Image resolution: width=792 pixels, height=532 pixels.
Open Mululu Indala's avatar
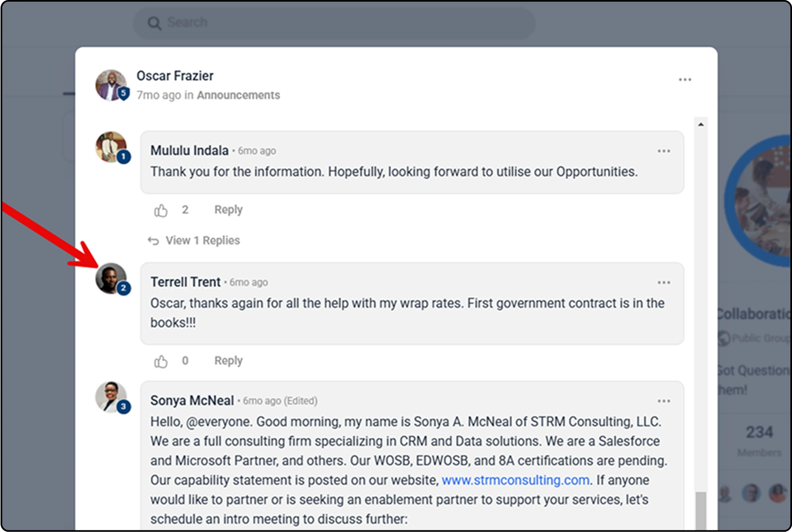(x=111, y=147)
